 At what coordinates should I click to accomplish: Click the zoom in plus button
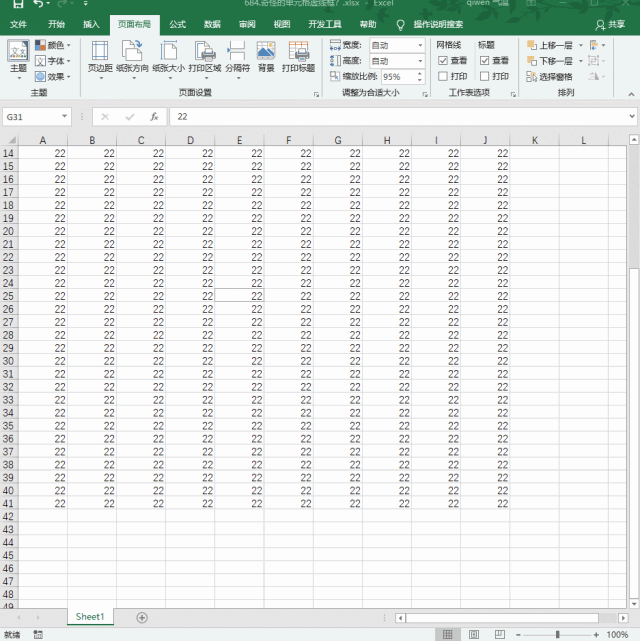click(596, 635)
